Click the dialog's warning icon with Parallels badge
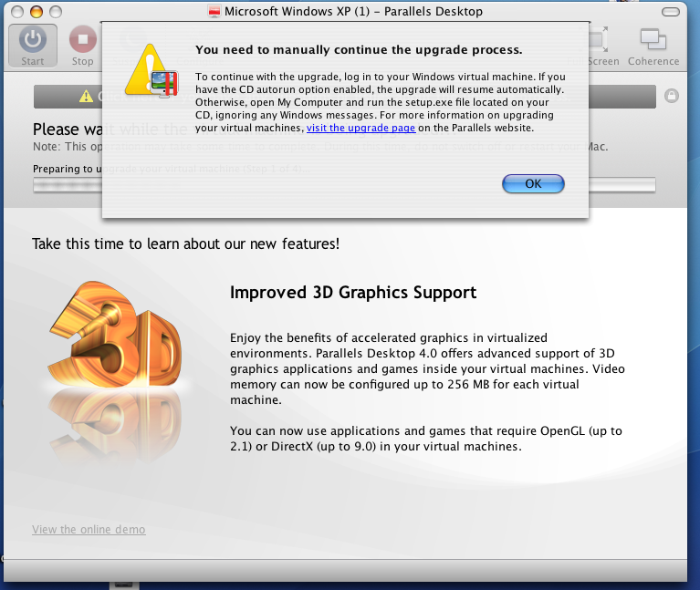The image size is (700, 590). 151,71
